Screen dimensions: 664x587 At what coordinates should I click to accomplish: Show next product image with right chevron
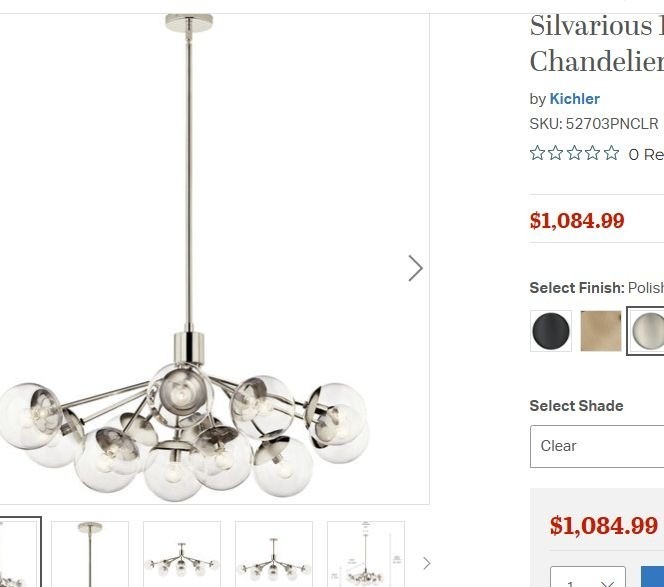click(x=415, y=268)
